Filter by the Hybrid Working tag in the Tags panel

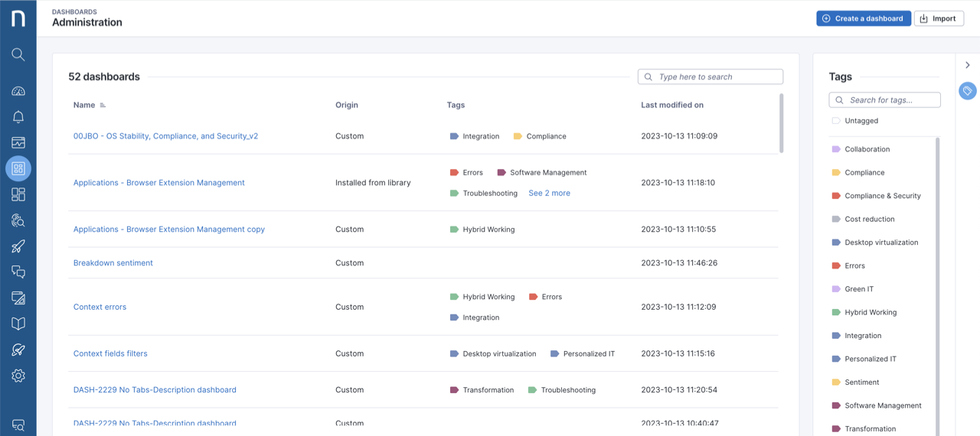(870, 312)
